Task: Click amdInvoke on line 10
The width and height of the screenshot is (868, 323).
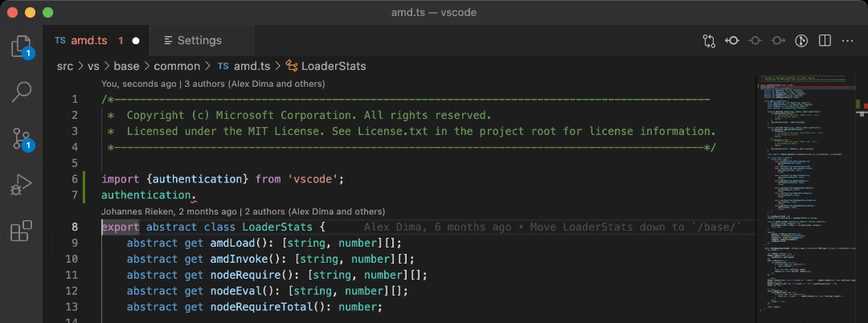Action: 240,259
